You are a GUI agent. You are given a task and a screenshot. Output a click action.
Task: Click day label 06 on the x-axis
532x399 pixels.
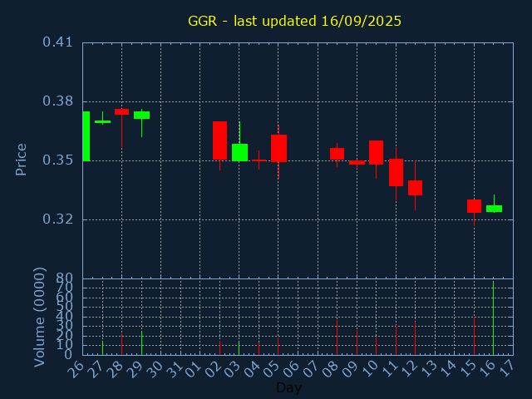pos(291,369)
